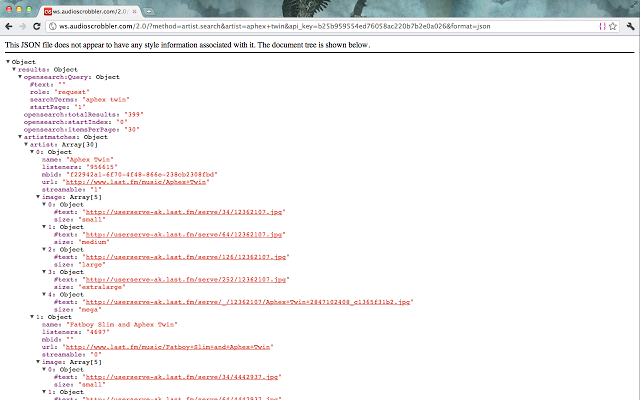Collapse the opensearch:Query node

(x=20, y=77)
